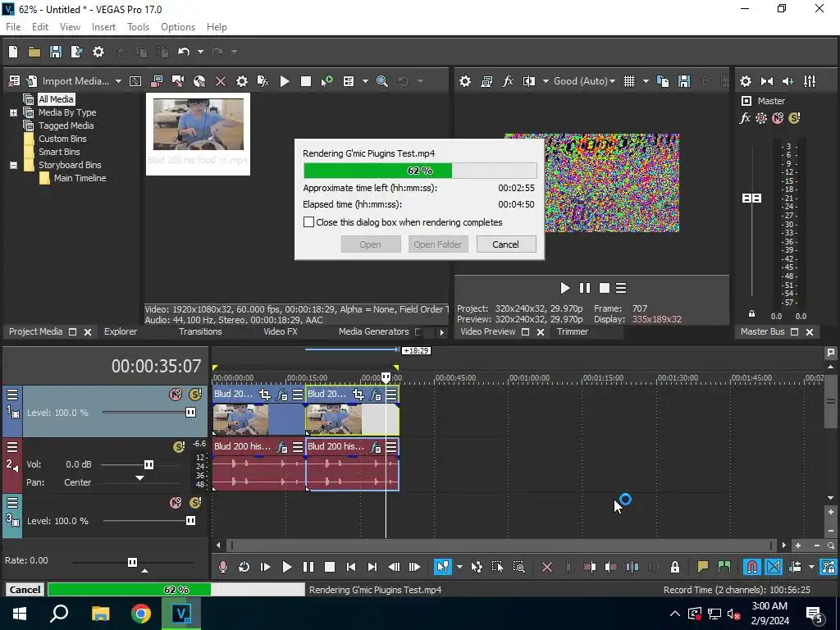Click the Undo arrow icon
Viewport: 840px width, 630px height.
point(184,52)
